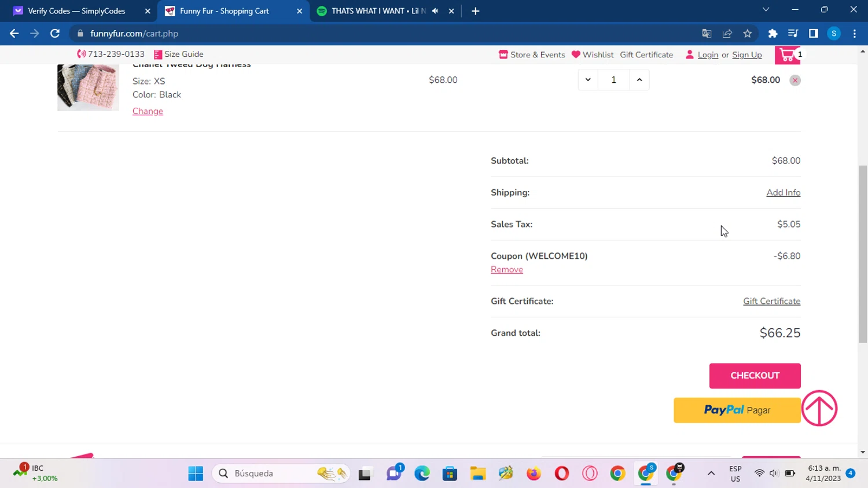Click the page vertical scrollbar thumb
This screenshot has width=868, height=488.
click(x=863, y=254)
